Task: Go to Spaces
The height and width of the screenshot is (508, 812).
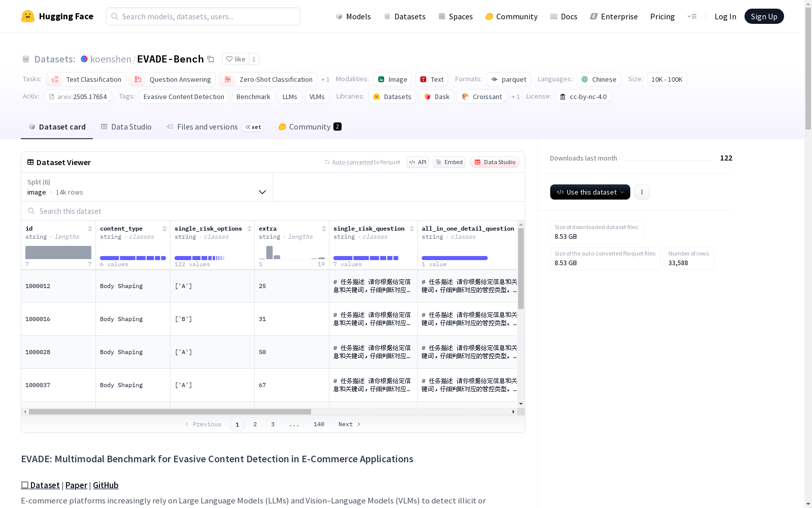Action: click(x=456, y=16)
